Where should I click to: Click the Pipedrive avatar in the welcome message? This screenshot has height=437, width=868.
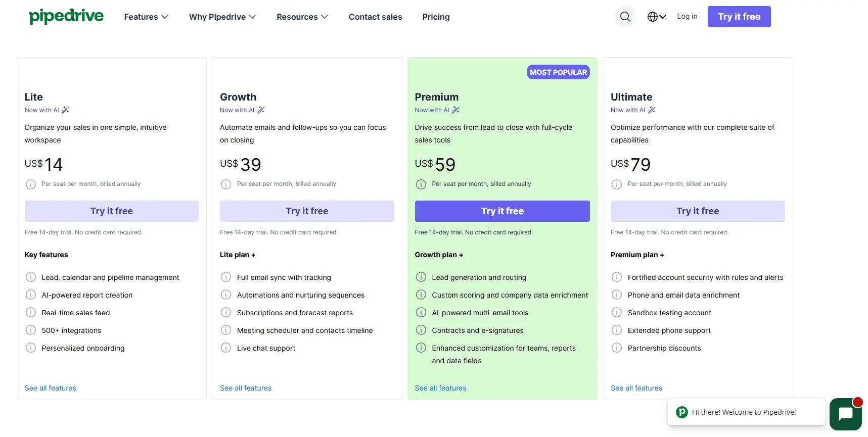tap(681, 412)
